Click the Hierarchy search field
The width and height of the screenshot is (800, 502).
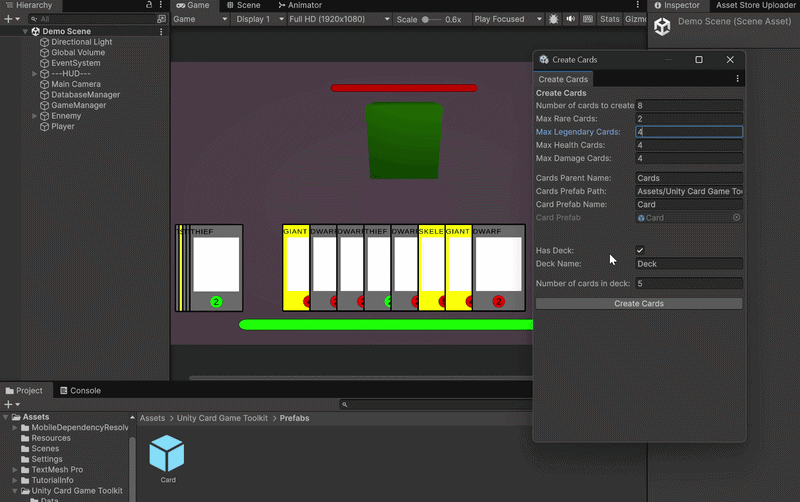click(x=92, y=19)
